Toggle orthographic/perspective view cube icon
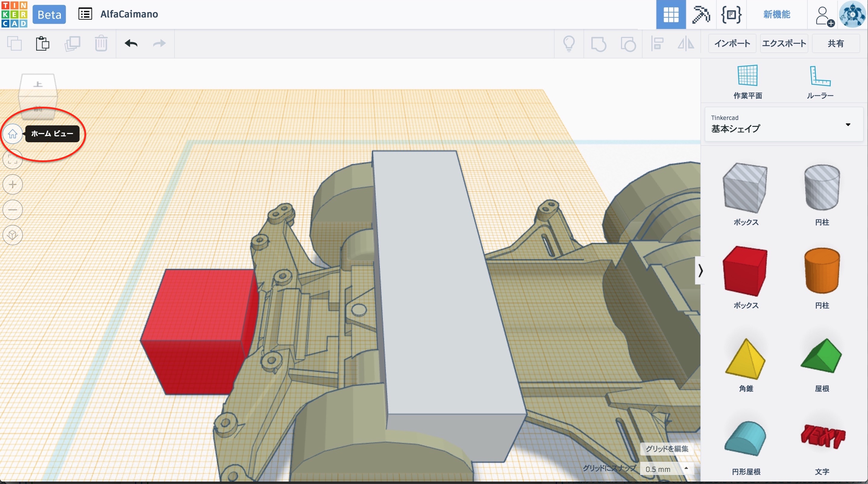868x484 pixels. 13,235
